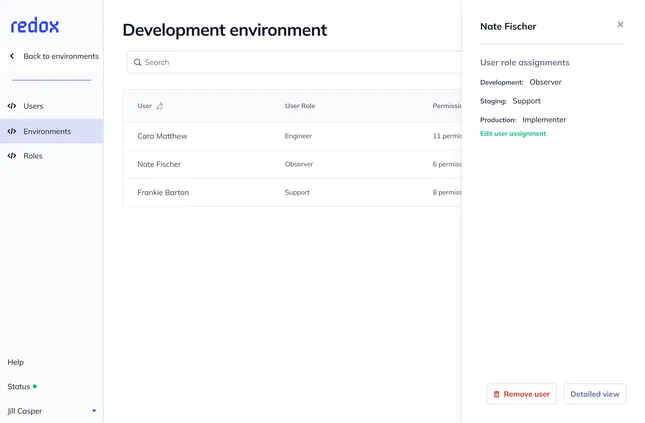Click the green Status indicator dot
This screenshot has height=423, width=645.
click(35, 386)
